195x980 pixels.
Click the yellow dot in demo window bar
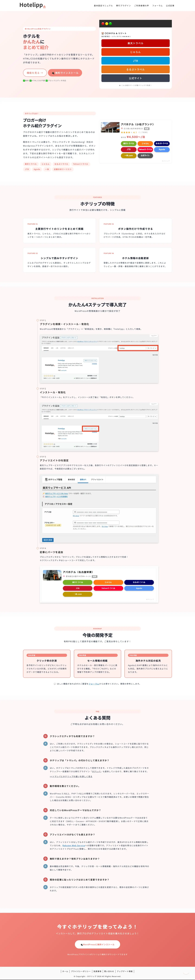(x=107, y=24)
